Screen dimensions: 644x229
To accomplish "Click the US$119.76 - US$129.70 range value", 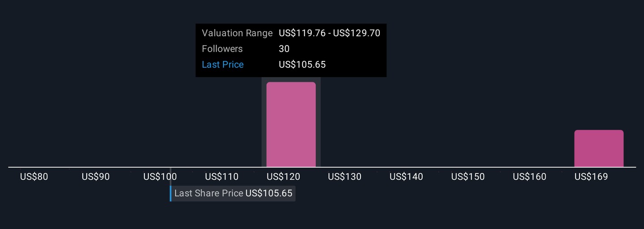I will (329, 33).
